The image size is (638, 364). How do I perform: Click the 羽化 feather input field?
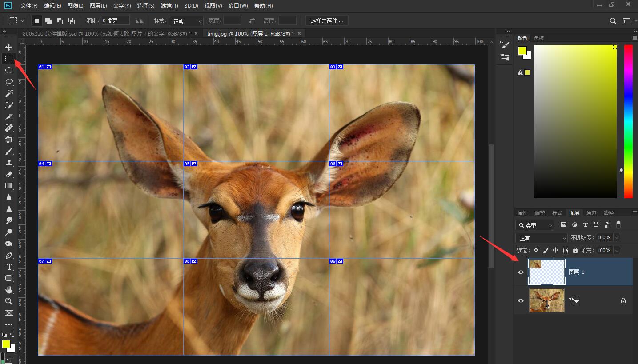(115, 21)
